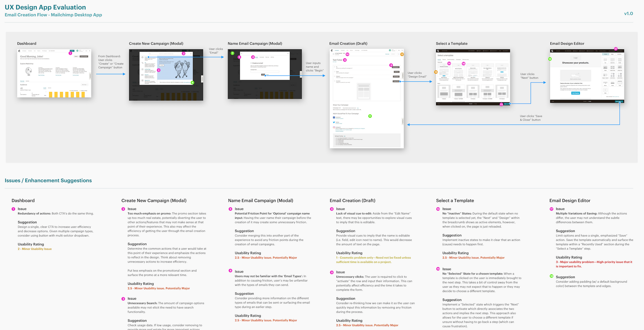The height and width of the screenshot is (330, 644).
Task: Expand the Audience date-range dropdown on the Dashboard
Action: tap(84, 85)
